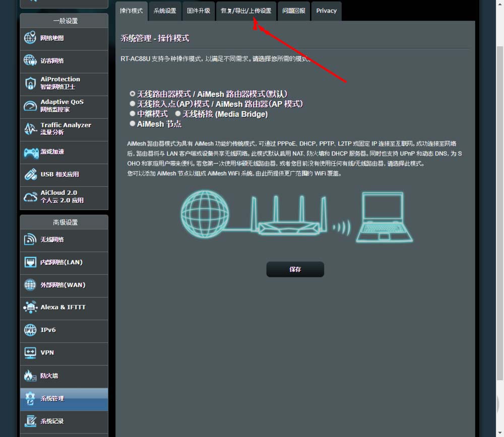Open the Adaptive QoS gauge icon
Screen dimensions: 504x437
coord(30,106)
